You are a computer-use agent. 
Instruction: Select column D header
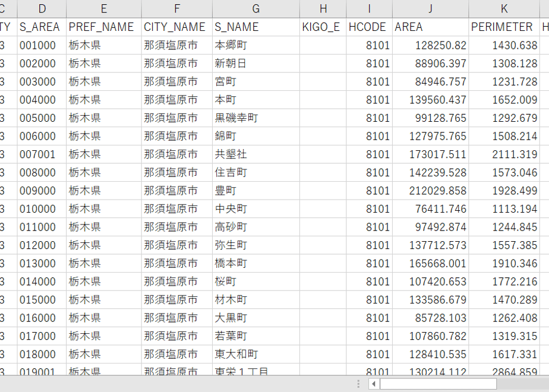click(x=42, y=9)
